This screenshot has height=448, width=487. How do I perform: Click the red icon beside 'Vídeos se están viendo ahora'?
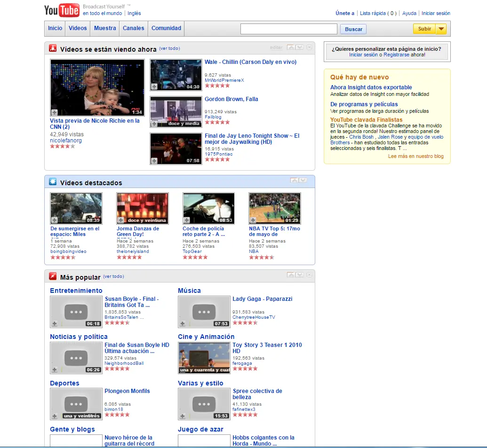click(x=53, y=48)
